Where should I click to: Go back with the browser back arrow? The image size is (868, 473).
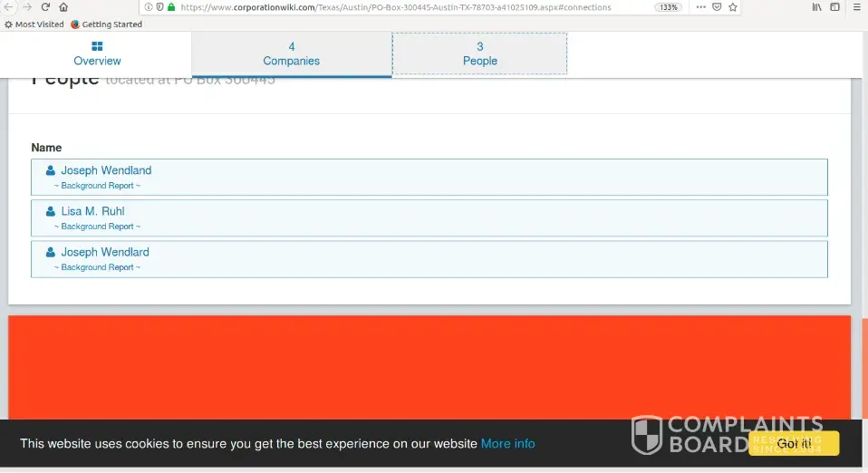coord(9,7)
